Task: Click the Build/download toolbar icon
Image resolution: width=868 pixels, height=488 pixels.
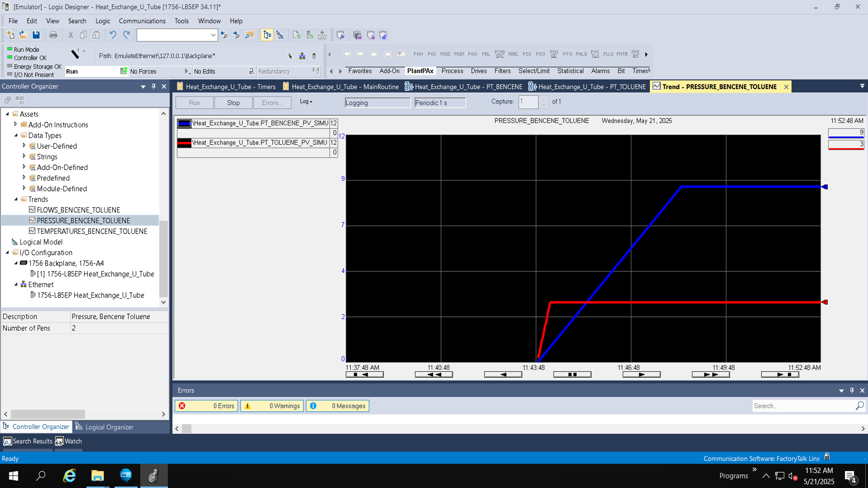Action: [x=322, y=35]
